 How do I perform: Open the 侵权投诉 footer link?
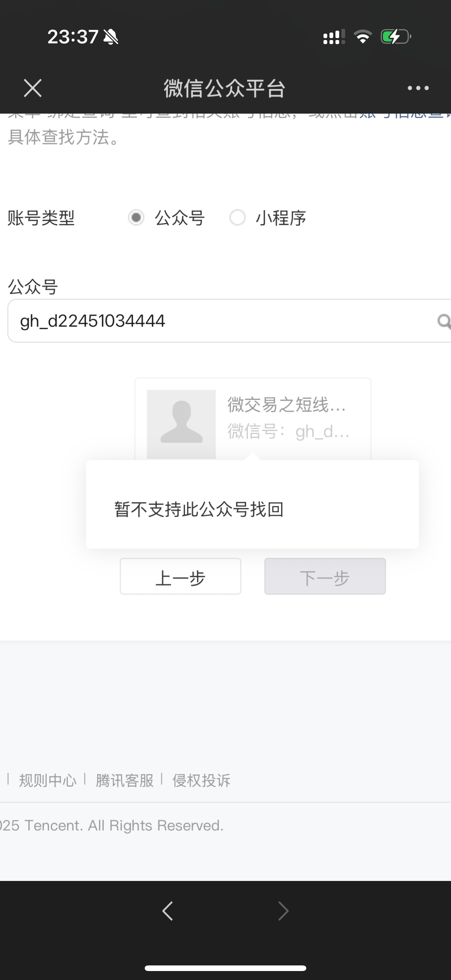(x=201, y=781)
